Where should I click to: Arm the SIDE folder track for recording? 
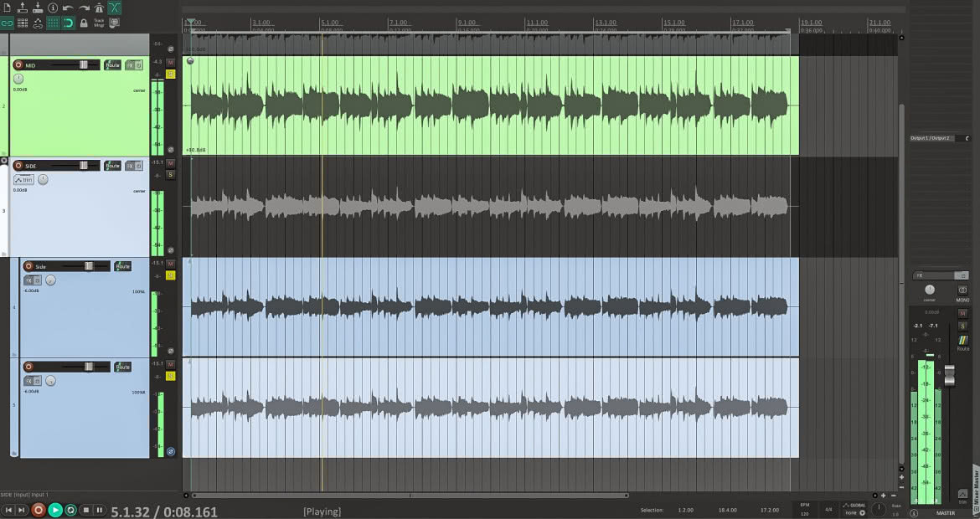point(18,166)
